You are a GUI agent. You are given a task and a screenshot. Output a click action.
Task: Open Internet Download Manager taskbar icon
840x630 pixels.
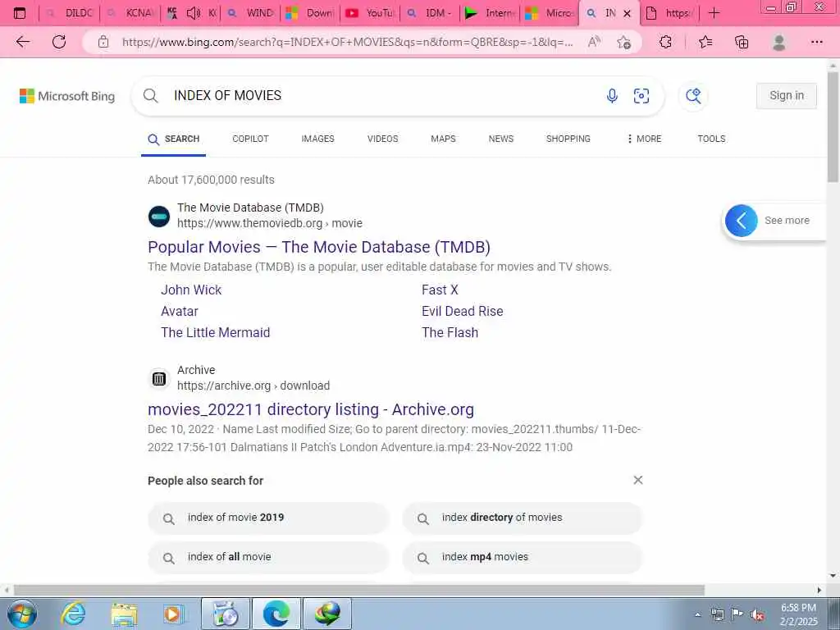(327, 614)
